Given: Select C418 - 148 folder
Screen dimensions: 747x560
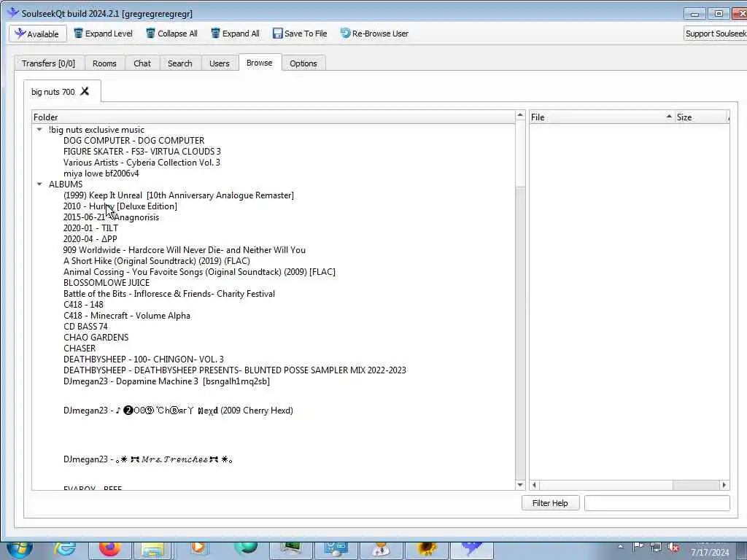Looking at the screenshot, I should pos(83,305).
